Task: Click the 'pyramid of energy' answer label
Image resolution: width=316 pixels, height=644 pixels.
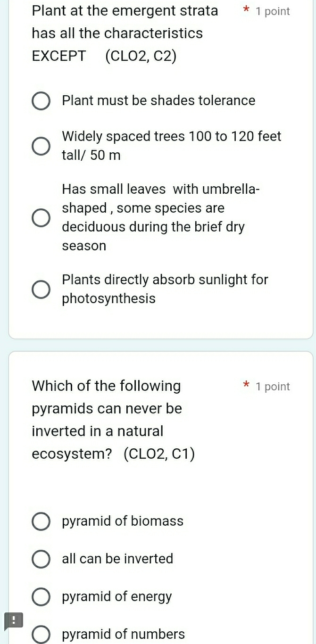Action: pyautogui.click(x=117, y=597)
